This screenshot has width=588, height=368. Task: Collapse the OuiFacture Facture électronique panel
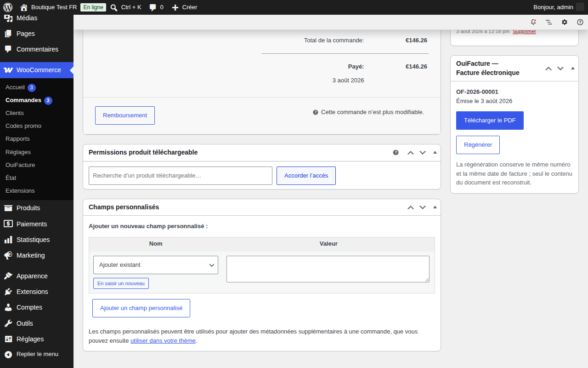pos(573,68)
